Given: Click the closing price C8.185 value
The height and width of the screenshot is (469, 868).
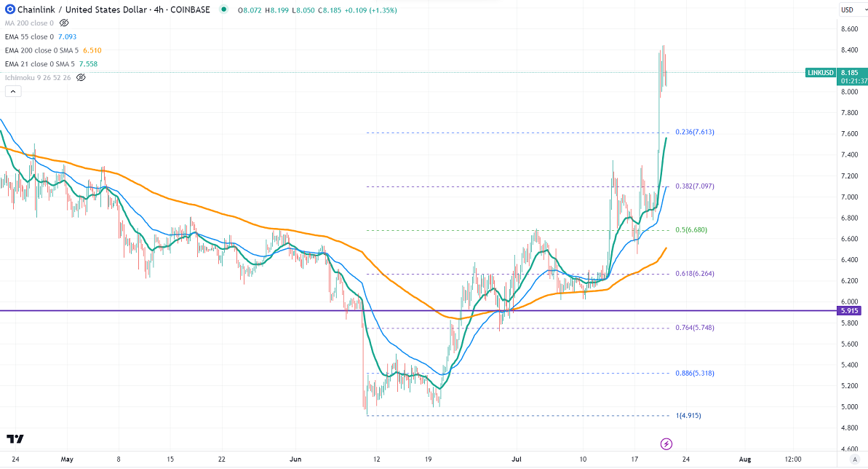Looking at the screenshot, I should [x=330, y=10].
